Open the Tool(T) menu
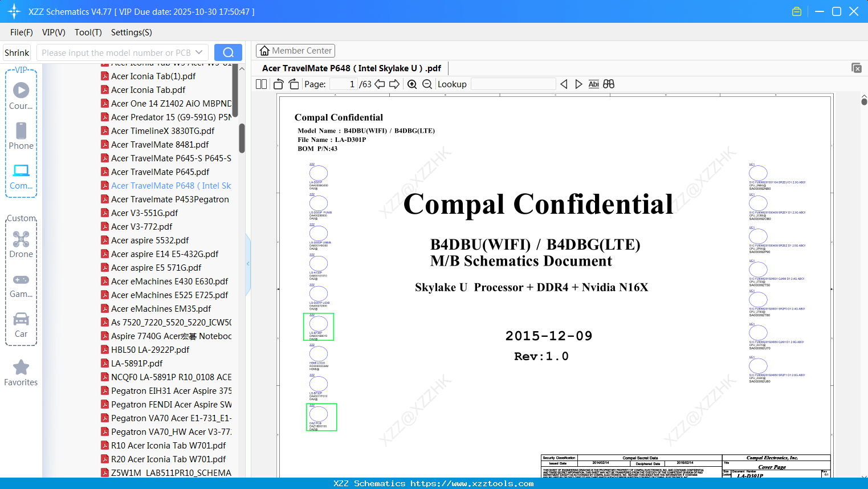The image size is (868, 489). pyautogui.click(x=88, y=32)
